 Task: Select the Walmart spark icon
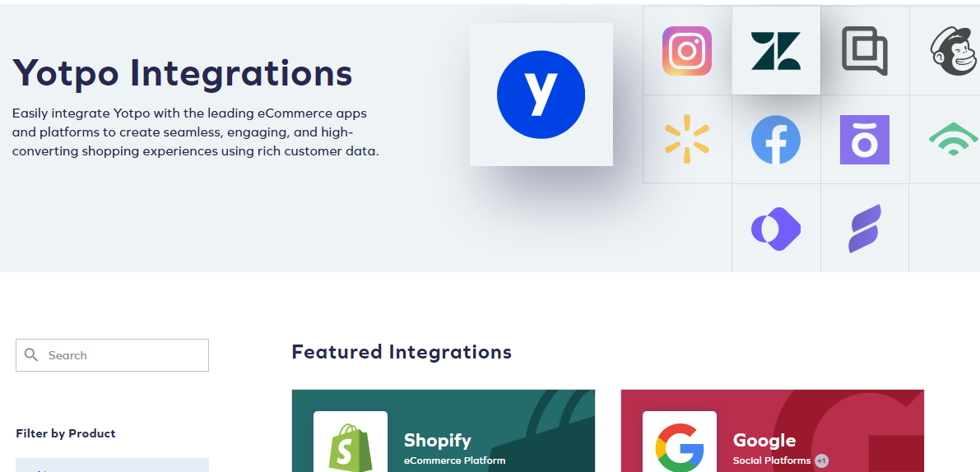(687, 139)
